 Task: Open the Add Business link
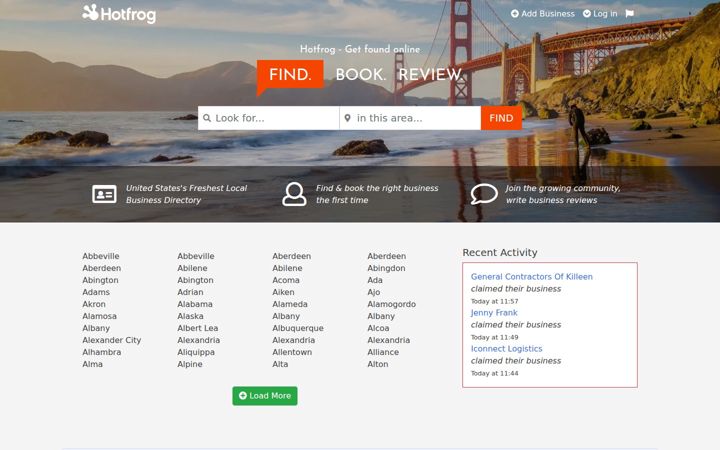pos(543,14)
